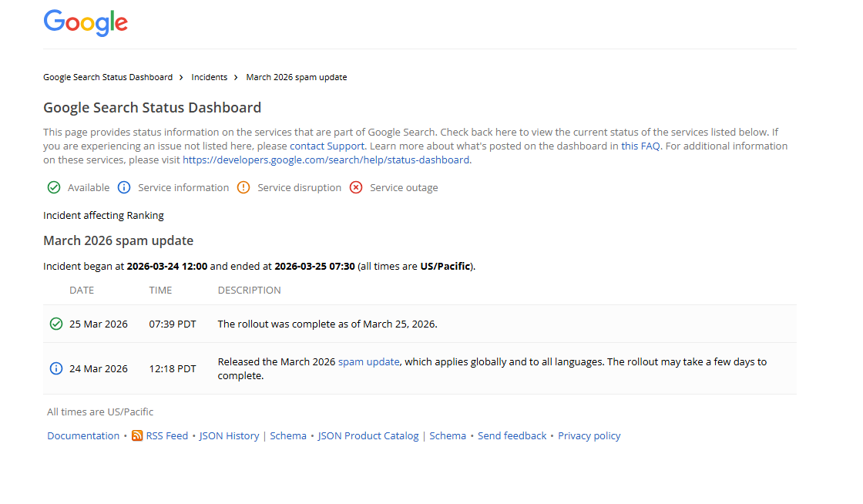Open the Documentation footer link

83,435
